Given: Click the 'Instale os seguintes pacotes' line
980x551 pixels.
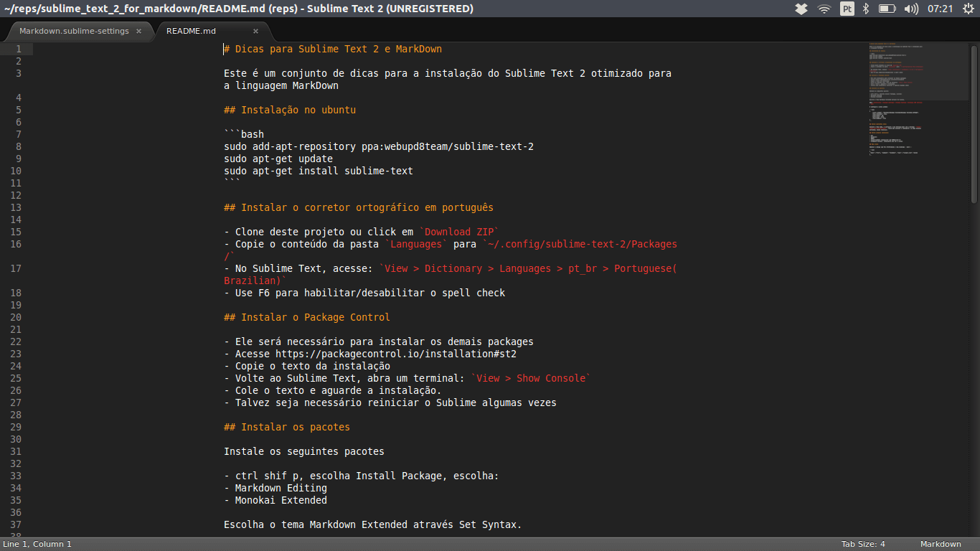Looking at the screenshot, I should coord(304,451).
